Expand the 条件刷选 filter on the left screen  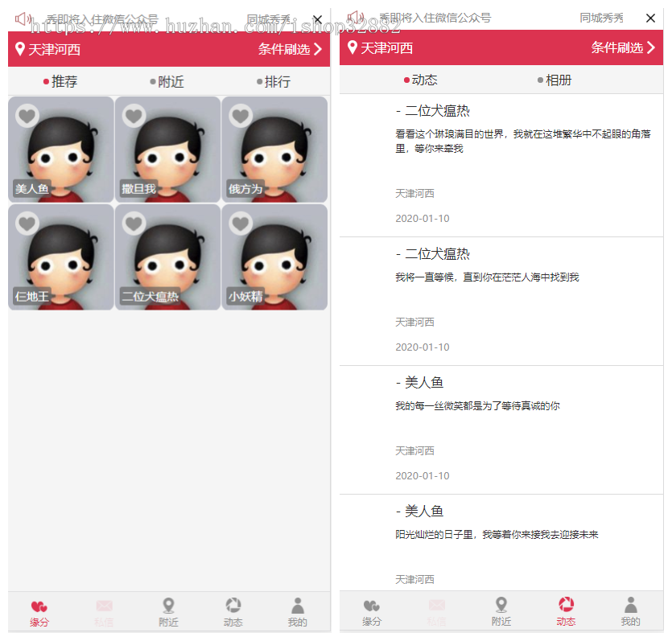point(287,48)
